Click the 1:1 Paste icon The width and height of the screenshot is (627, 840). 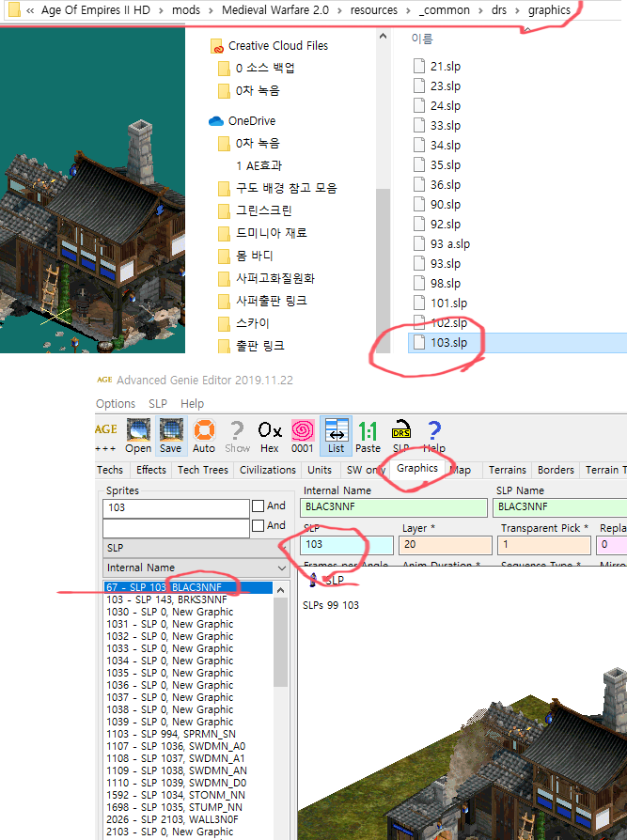[368, 436]
